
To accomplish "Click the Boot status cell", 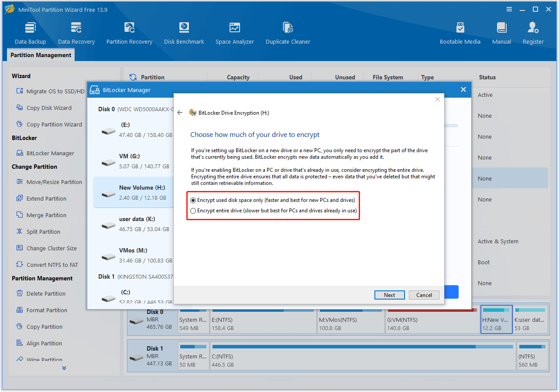I will [x=484, y=262].
